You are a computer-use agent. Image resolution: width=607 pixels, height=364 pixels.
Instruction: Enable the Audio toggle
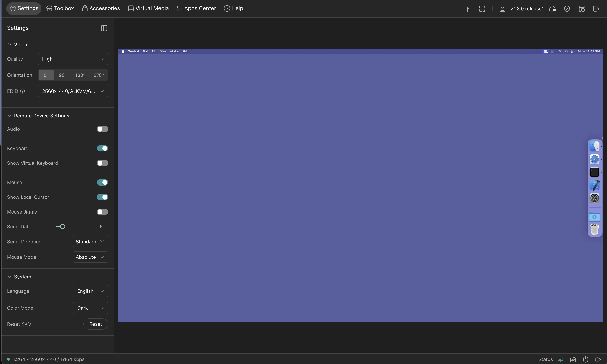102,129
